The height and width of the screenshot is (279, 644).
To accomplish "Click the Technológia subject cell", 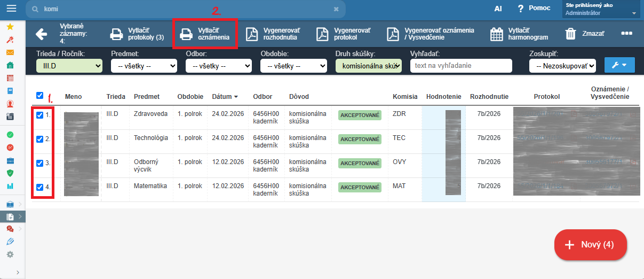I will [151, 138].
